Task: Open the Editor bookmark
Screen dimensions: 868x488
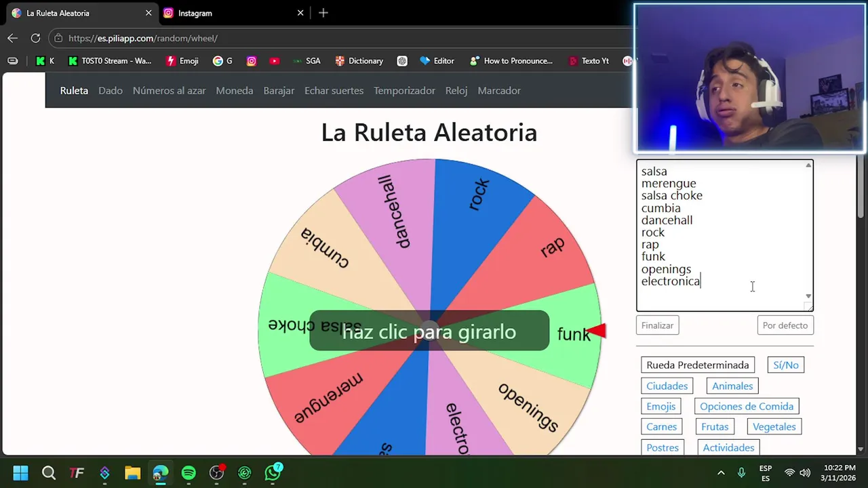Action: 437,61
